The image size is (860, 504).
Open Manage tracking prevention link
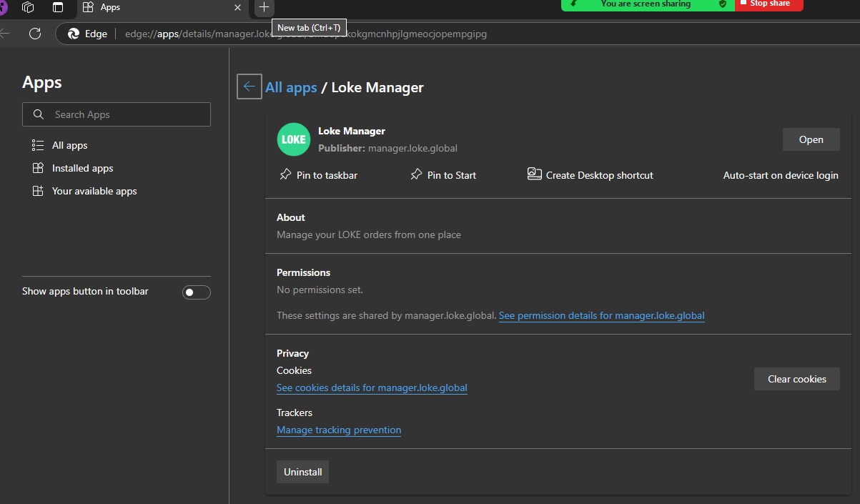pos(339,430)
